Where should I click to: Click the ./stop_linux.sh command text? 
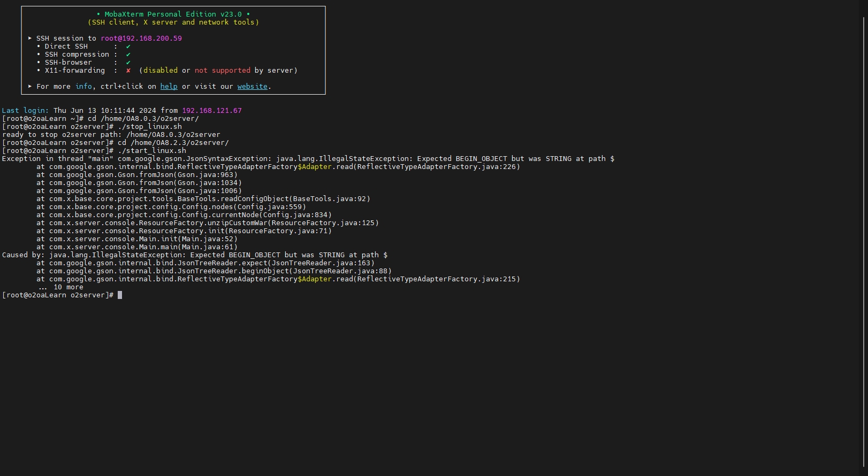150,127
